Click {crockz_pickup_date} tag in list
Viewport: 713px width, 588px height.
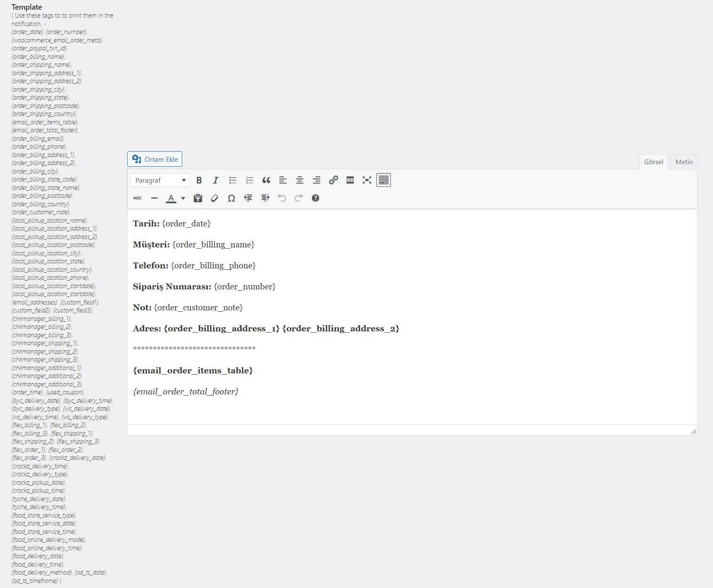point(39,483)
